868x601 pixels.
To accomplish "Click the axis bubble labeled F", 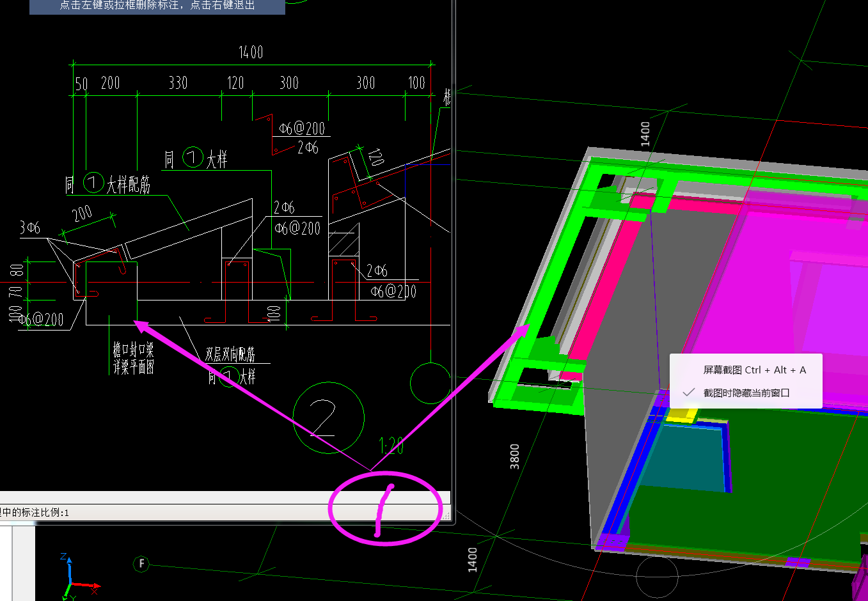I will click(141, 564).
